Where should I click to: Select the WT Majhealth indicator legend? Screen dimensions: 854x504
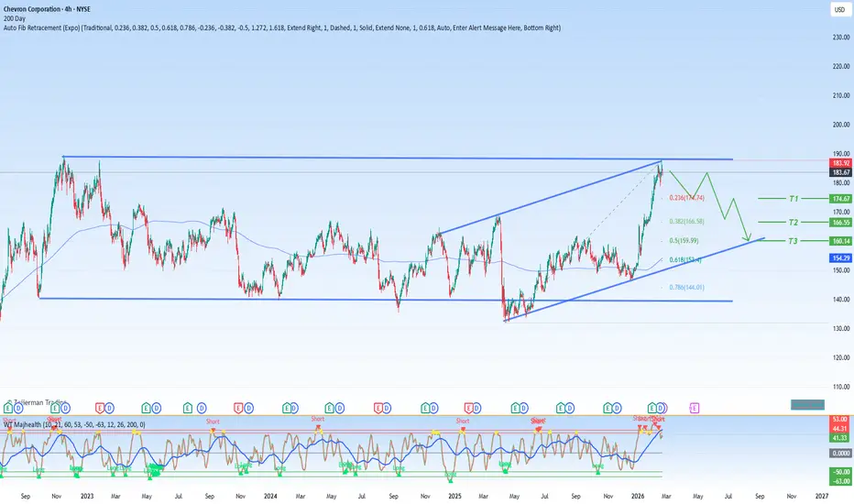tap(74, 424)
